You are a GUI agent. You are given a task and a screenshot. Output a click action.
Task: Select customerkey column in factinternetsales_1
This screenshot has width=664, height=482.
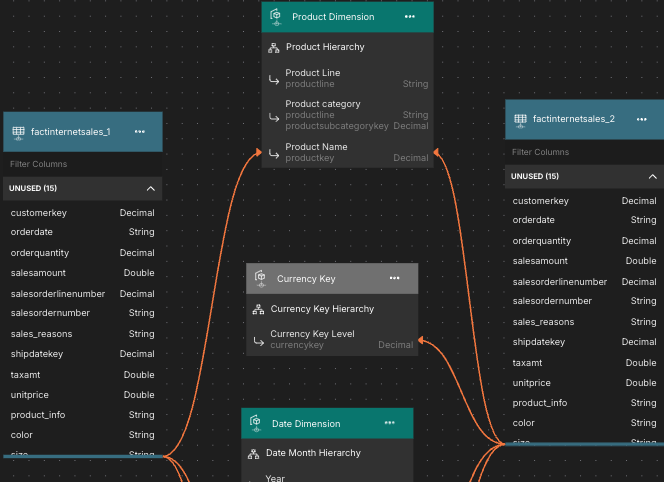pos(83,213)
